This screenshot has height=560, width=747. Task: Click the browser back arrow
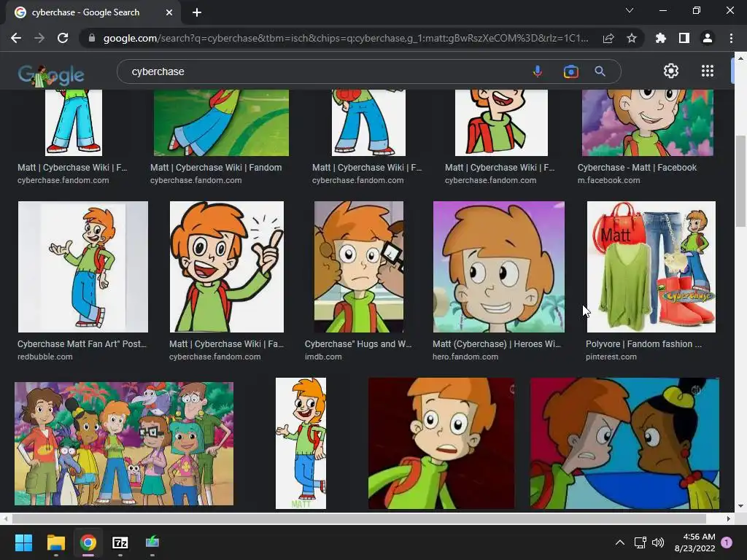pos(16,38)
